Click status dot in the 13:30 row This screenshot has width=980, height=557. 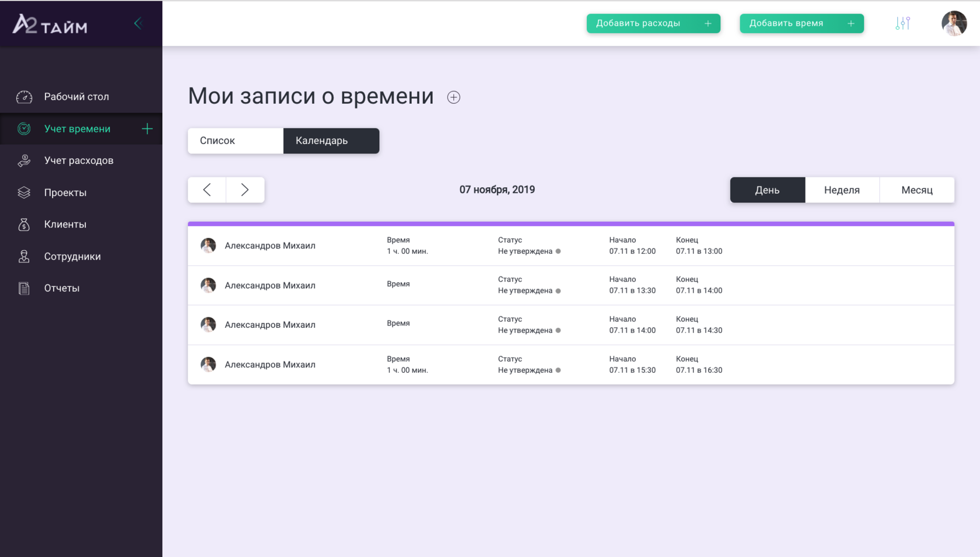pos(558,291)
